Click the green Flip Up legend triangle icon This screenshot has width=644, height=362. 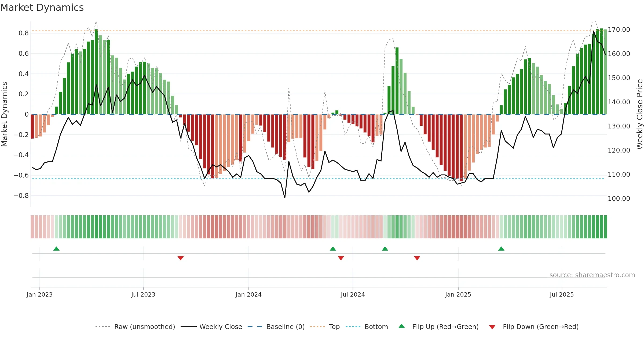[x=402, y=326]
